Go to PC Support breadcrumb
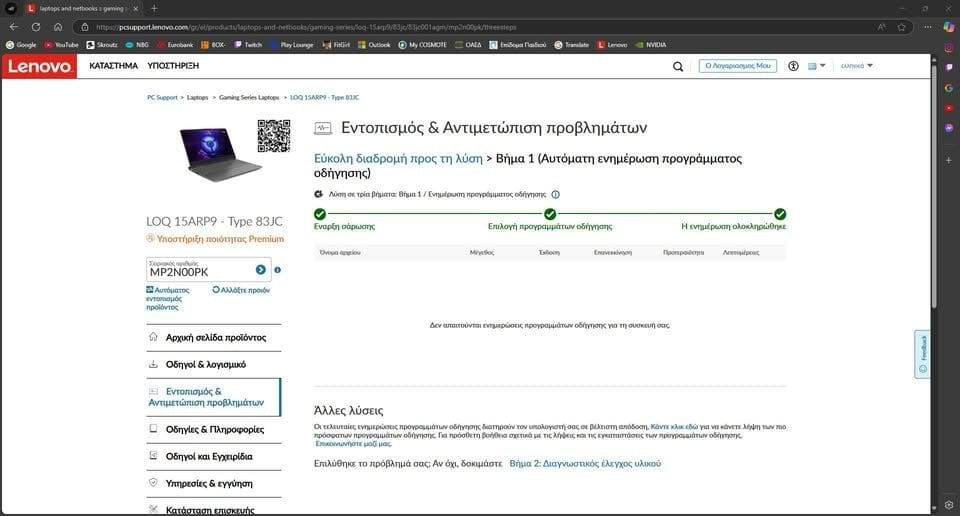Image resolution: width=960 pixels, height=516 pixels. (162, 97)
